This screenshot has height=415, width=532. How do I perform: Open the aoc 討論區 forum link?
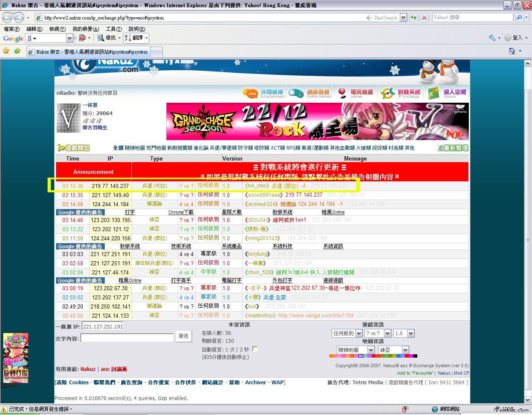click(x=114, y=369)
